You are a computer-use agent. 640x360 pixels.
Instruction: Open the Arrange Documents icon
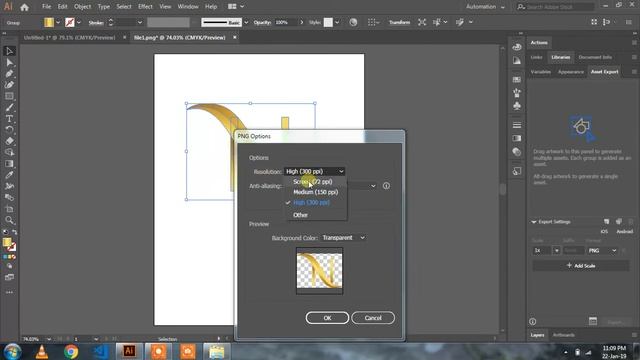[236, 7]
